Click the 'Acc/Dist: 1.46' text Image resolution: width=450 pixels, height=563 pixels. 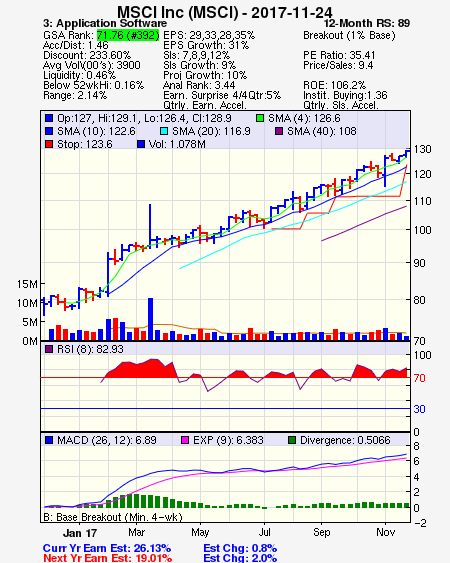(x=75, y=45)
